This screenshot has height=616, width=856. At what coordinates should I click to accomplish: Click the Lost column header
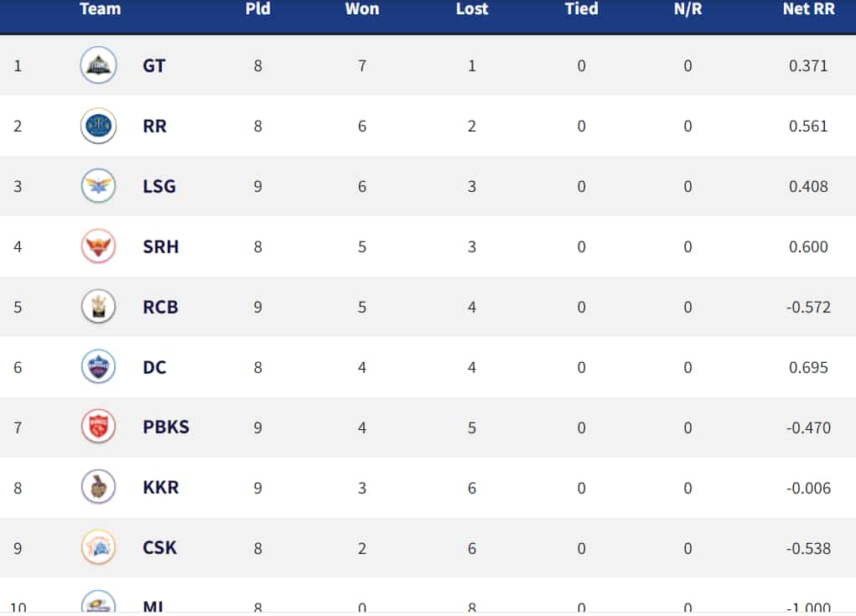pos(471,10)
